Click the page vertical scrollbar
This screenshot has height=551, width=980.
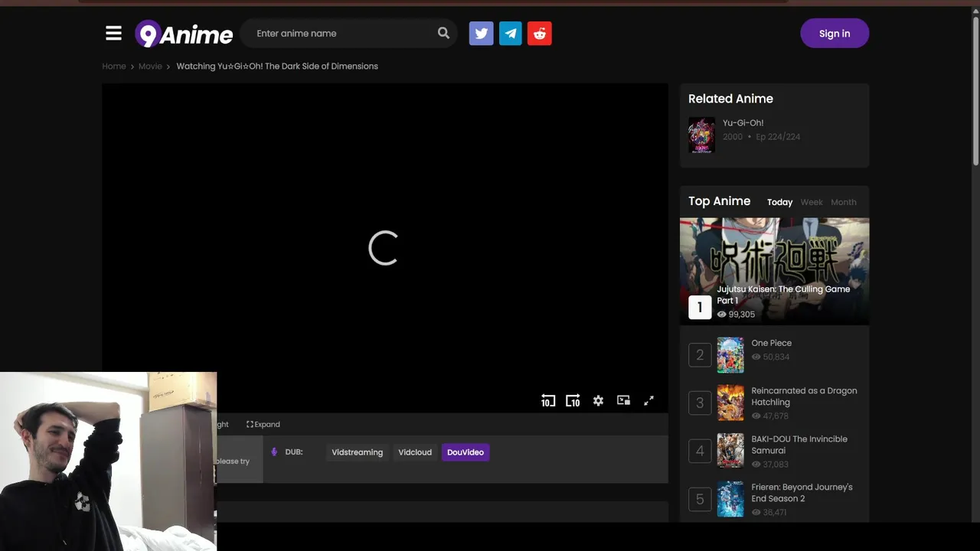(975, 90)
